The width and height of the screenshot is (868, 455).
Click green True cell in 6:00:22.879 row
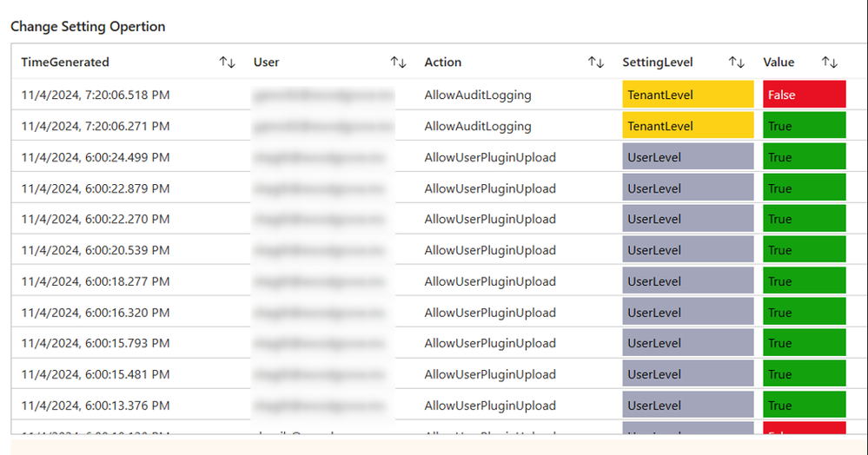point(805,187)
